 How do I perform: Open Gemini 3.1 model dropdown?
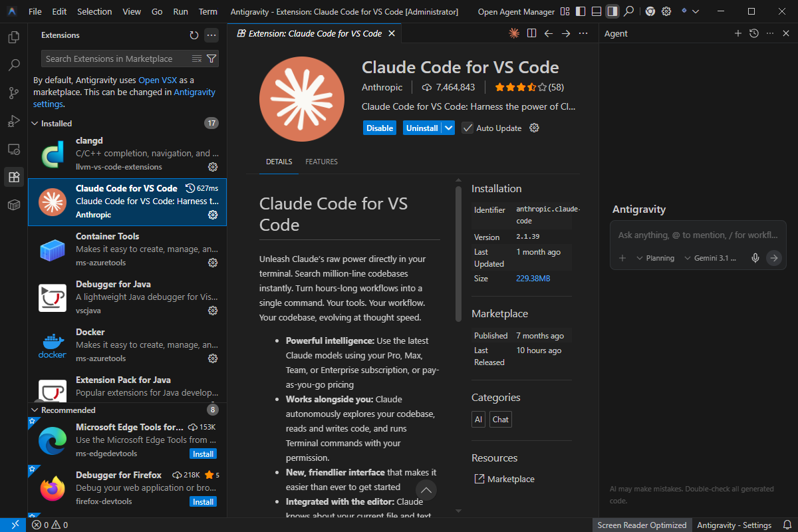(711, 258)
